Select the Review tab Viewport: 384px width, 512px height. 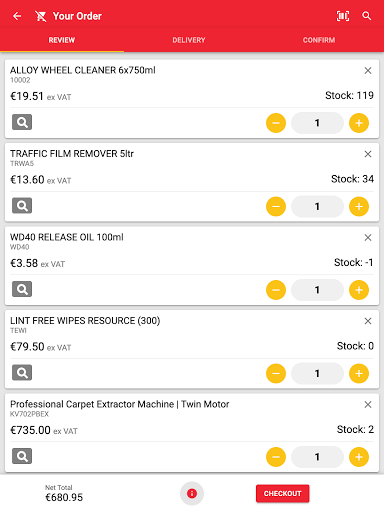pyautogui.click(x=62, y=40)
